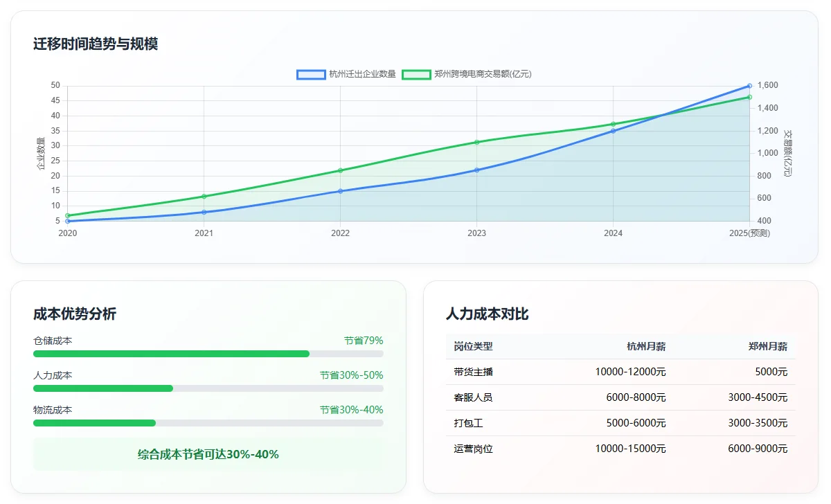
Task: Toggle the 郑州跨境电商交易额(亿元) legend item
Action: pos(467,74)
